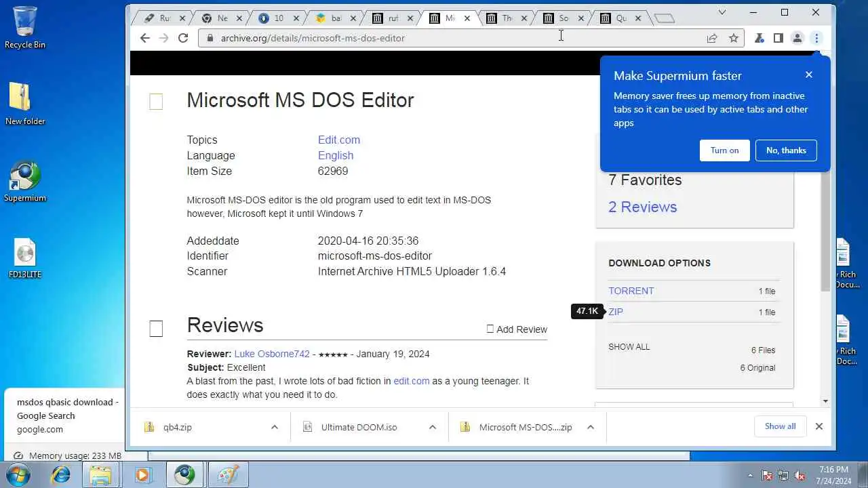Toggle the browser side panel icon
Screen dimensions: 868x488
tap(778, 38)
